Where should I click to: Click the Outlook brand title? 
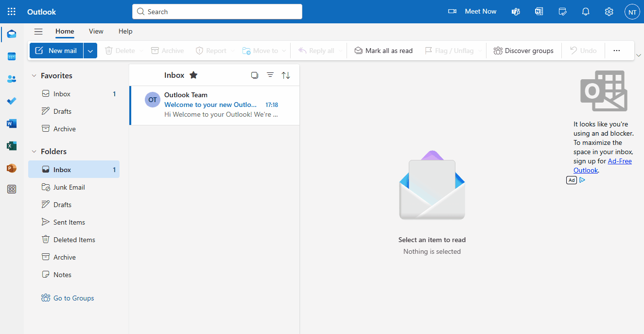click(x=42, y=12)
